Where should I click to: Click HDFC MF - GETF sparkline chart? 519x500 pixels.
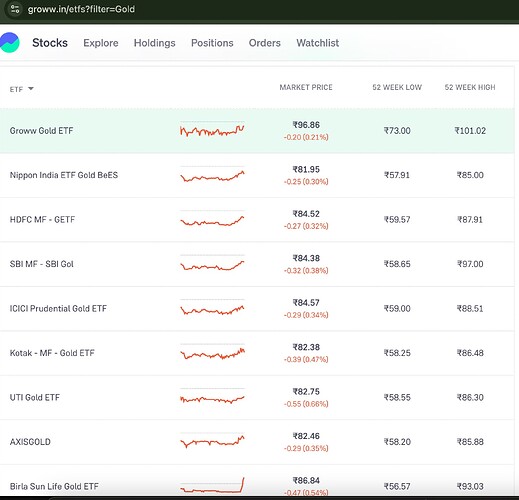(212, 219)
